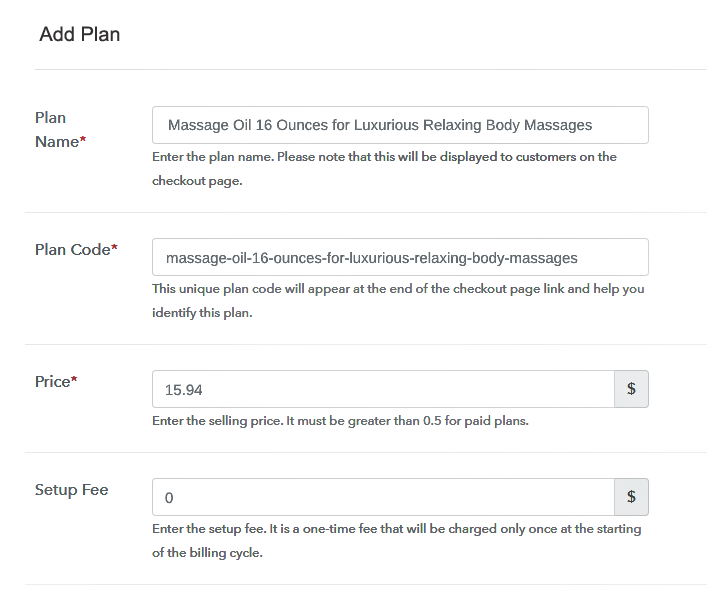Activate the Setup Fee input containing 0
Image resolution: width=726 pixels, height=596 pixels.
pos(383,497)
